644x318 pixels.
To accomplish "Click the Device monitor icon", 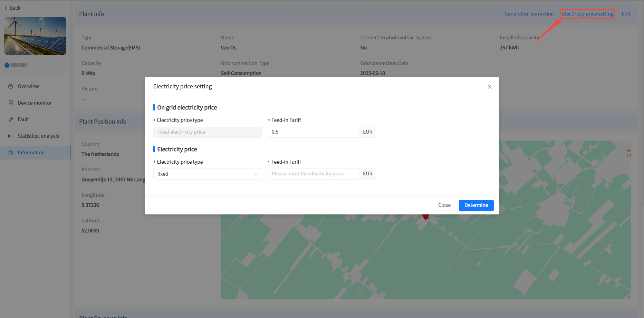I will click(11, 103).
